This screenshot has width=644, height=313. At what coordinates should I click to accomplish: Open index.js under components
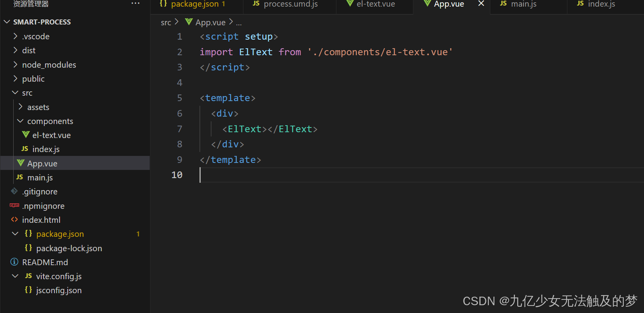tap(46, 149)
